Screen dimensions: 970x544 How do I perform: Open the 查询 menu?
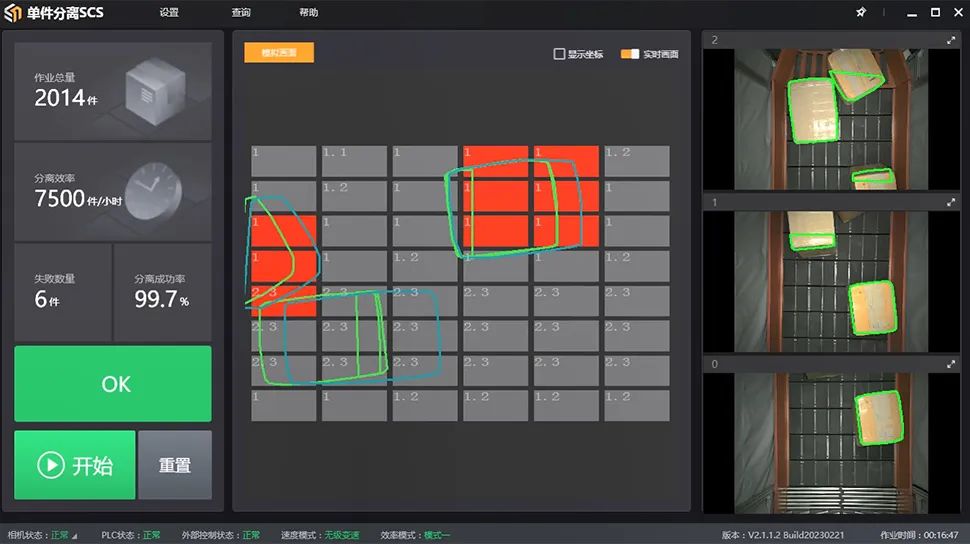pyautogui.click(x=241, y=13)
